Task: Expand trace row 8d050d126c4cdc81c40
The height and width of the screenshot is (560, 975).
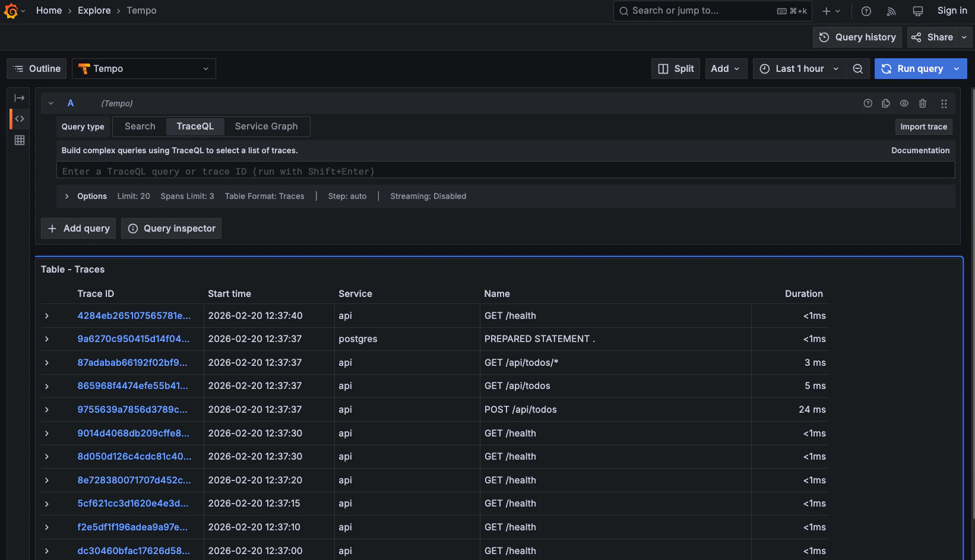Action: 47,457
